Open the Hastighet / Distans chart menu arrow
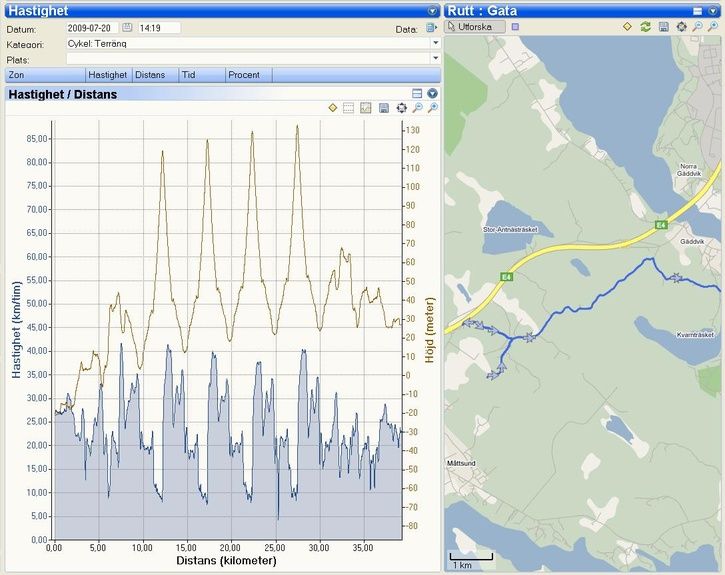This screenshot has width=725, height=575. pyautogui.click(x=432, y=93)
